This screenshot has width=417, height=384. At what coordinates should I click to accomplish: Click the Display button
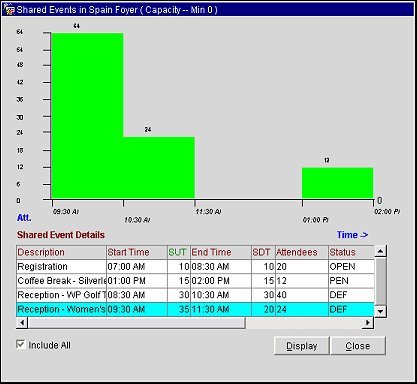point(302,346)
